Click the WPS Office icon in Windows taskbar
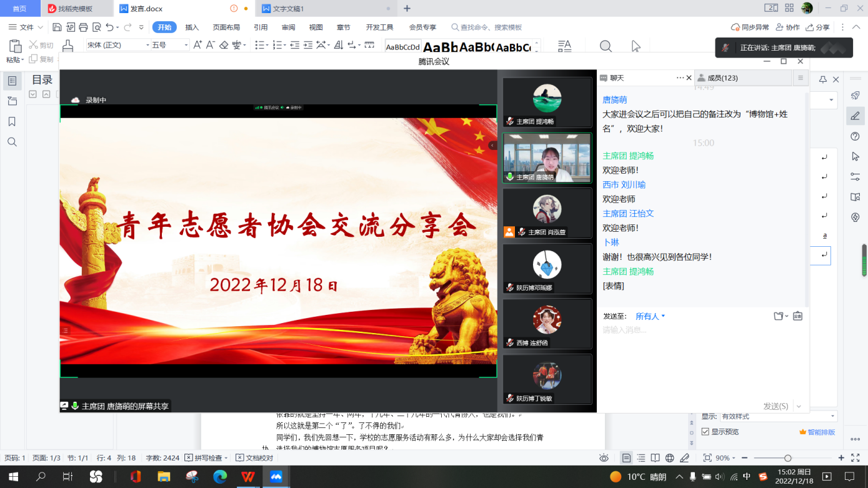The height and width of the screenshot is (488, 868). point(249,477)
